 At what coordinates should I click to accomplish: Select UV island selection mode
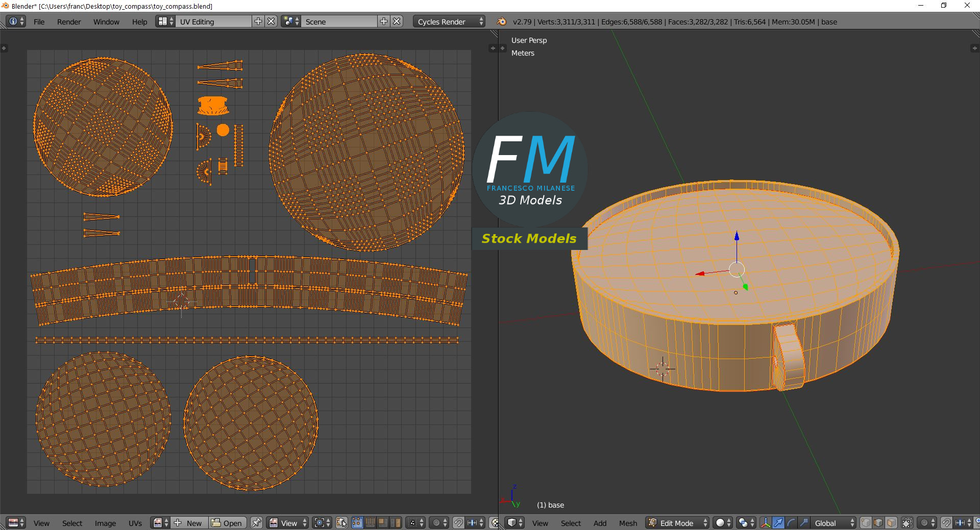(395, 523)
